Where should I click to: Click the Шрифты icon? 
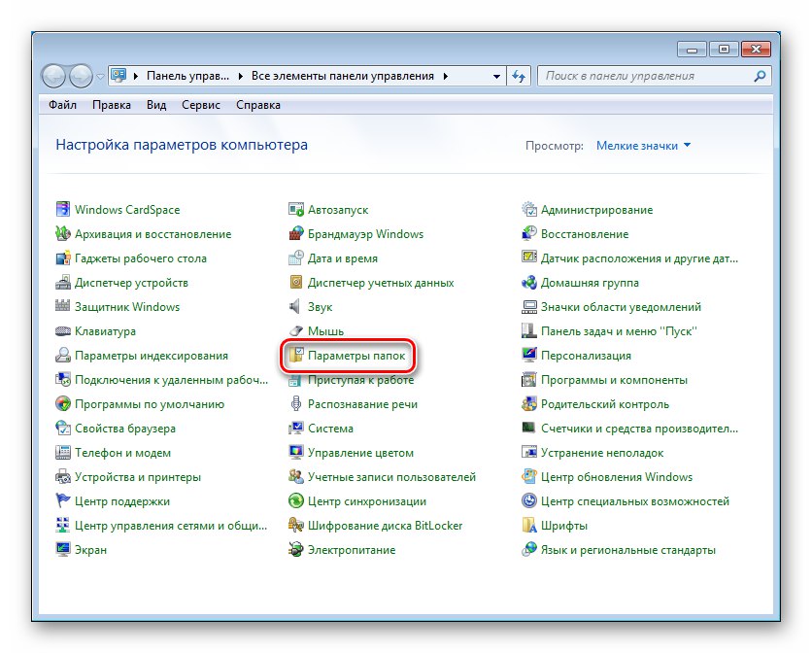point(528,525)
